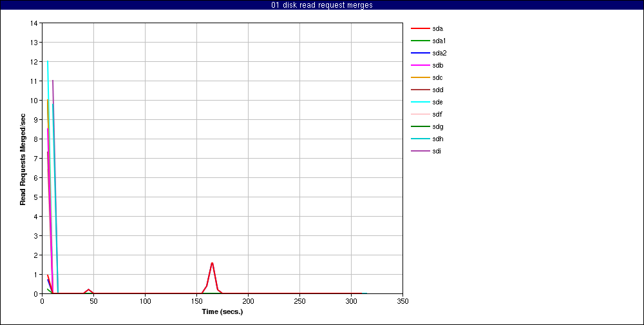Click the y-axis tick label 7
644x325 pixels.
click(35, 159)
